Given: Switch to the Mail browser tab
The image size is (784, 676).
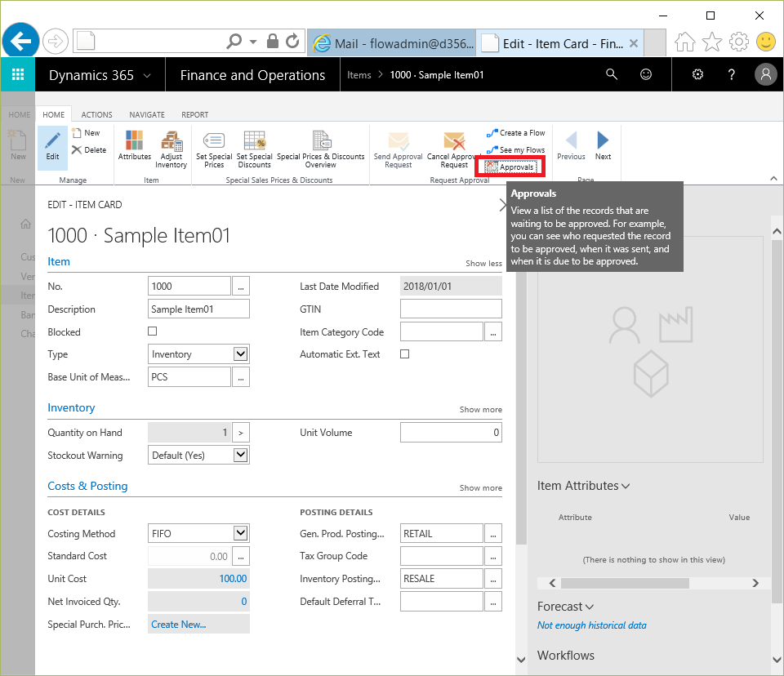Looking at the screenshot, I should coord(391,43).
